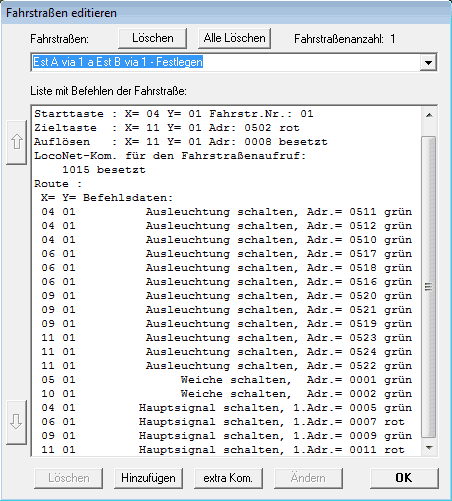This screenshot has width=452, height=501.
Task: Select the Weiche schalten Adr 0002 row
Action: [x=227, y=394]
